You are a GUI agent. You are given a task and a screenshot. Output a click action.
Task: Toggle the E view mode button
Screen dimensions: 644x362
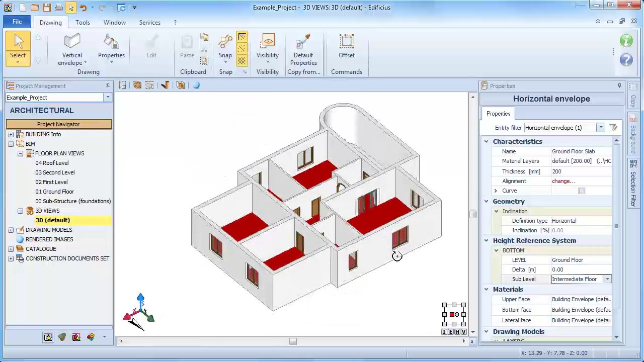pyautogui.click(x=451, y=332)
